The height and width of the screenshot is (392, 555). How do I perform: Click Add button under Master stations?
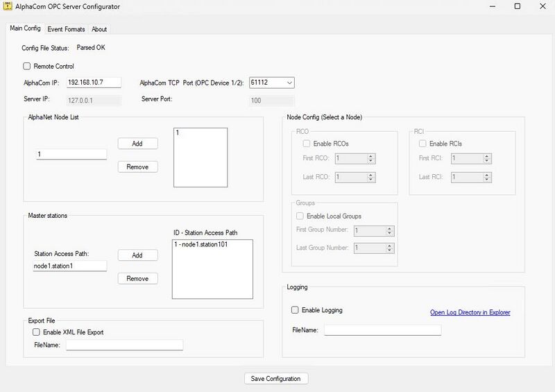coord(137,255)
